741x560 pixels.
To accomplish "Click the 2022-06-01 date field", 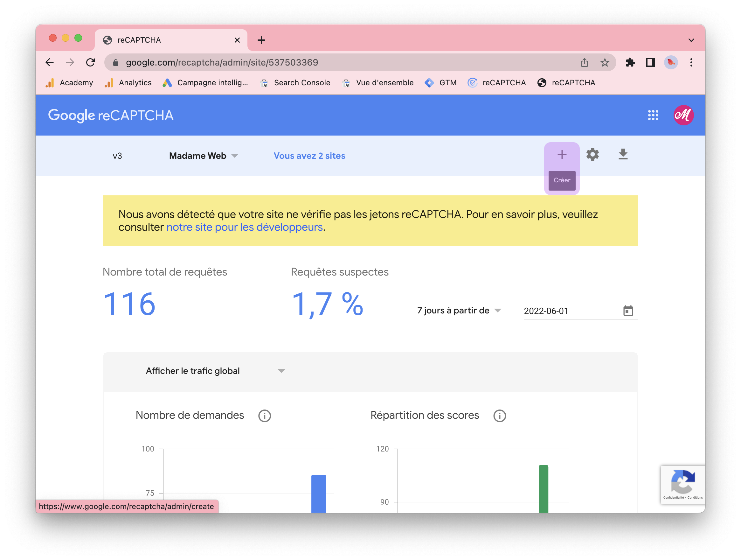I will tap(570, 311).
